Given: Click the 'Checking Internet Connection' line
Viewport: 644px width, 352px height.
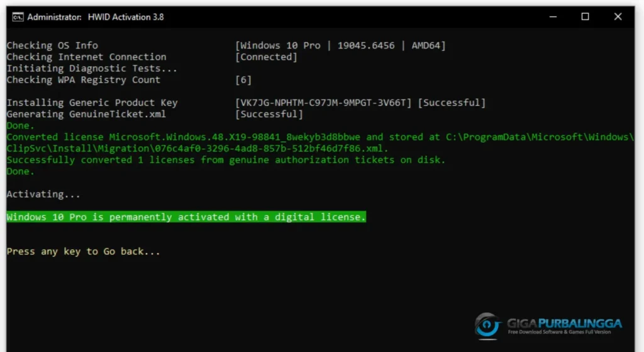Looking at the screenshot, I should pyautogui.click(x=86, y=57).
